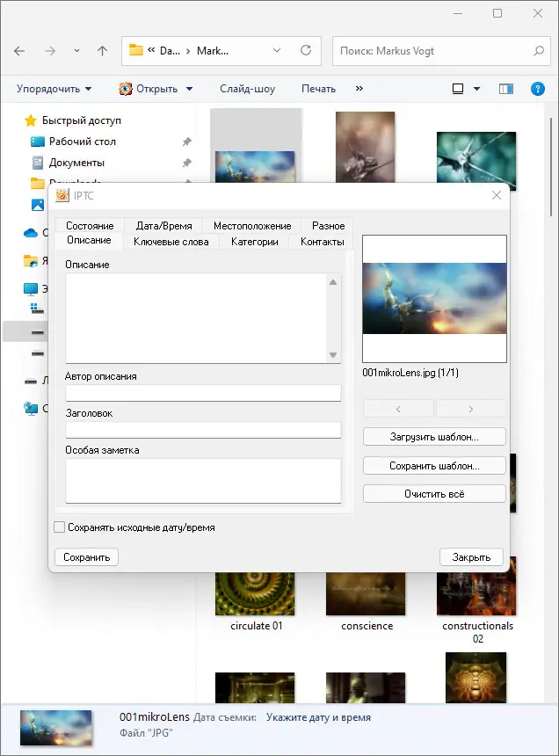Click the magnifier search icon

(539, 51)
